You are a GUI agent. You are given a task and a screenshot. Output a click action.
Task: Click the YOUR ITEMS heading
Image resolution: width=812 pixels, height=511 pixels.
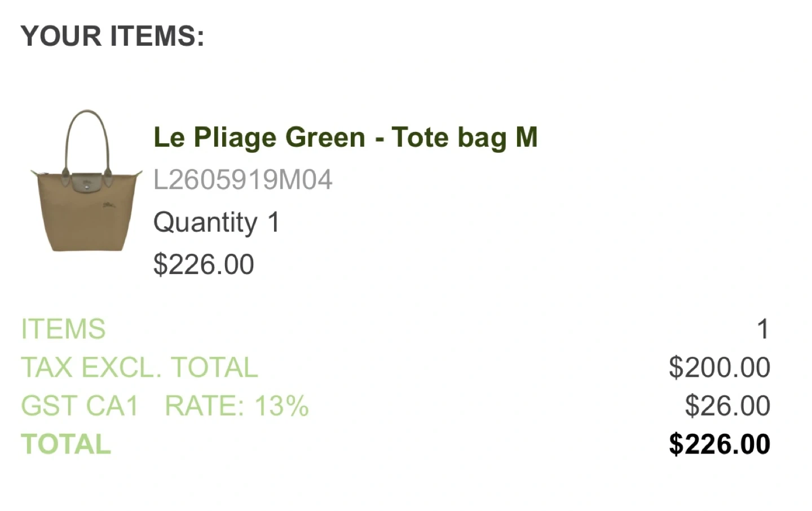(112, 36)
